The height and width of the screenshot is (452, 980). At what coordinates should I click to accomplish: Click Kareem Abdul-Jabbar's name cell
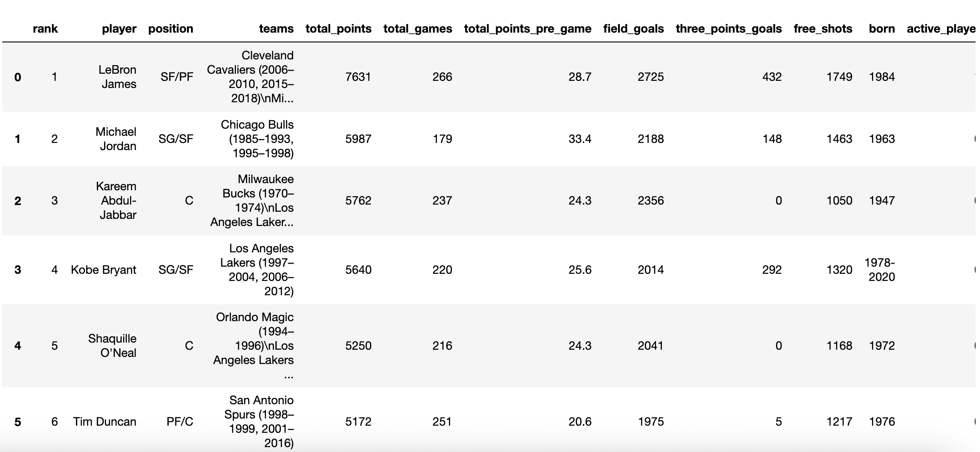116,201
